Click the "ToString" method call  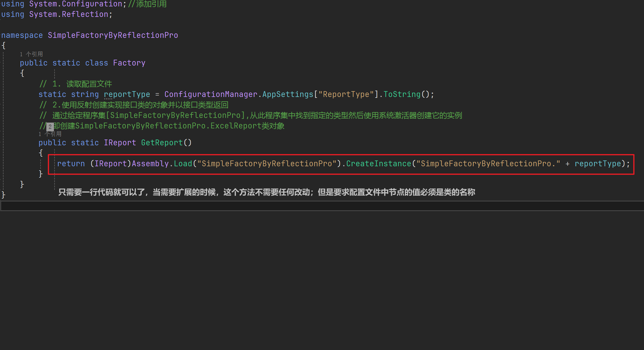[x=402, y=94]
